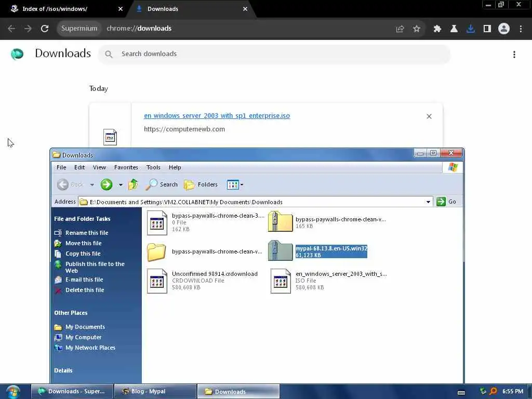Bookmark this page with the star icon
The height and width of the screenshot is (399, 532).
click(x=416, y=29)
